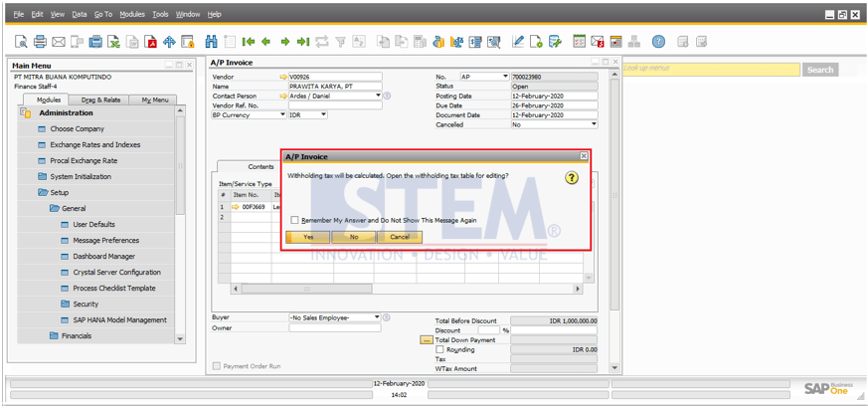This screenshot has width=868, height=408.
Task: Export to Microsoft Excel icon
Action: coord(113,41)
